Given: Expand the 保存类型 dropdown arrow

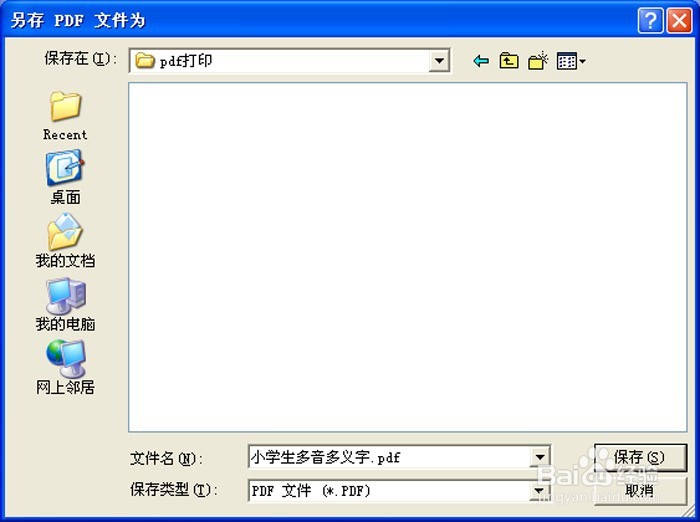Looking at the screenshot, I should click(x=540, y=490).
